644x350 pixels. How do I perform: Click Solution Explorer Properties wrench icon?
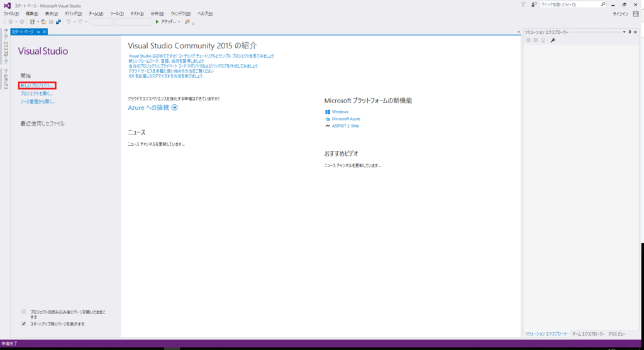tap(553, 40)
